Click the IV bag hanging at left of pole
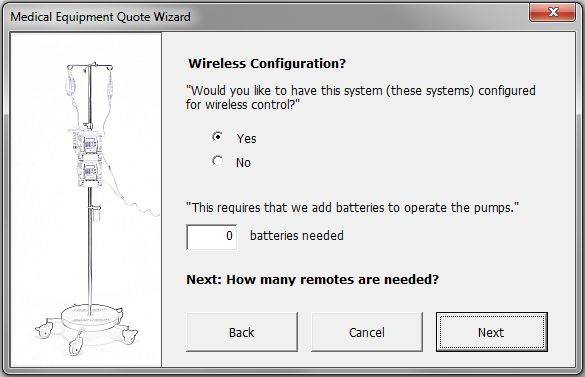This screenshot has width=585, height=377. tap(71, 84)
